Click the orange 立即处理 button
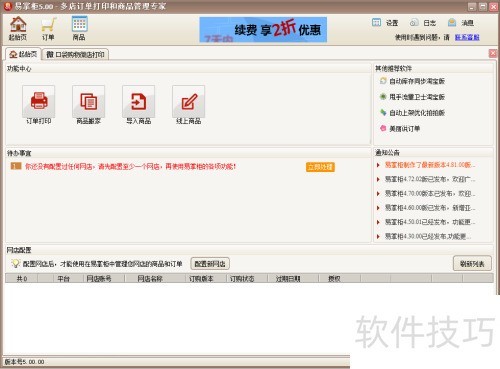Screen dimensions: 500x369 tap(320, 167)
